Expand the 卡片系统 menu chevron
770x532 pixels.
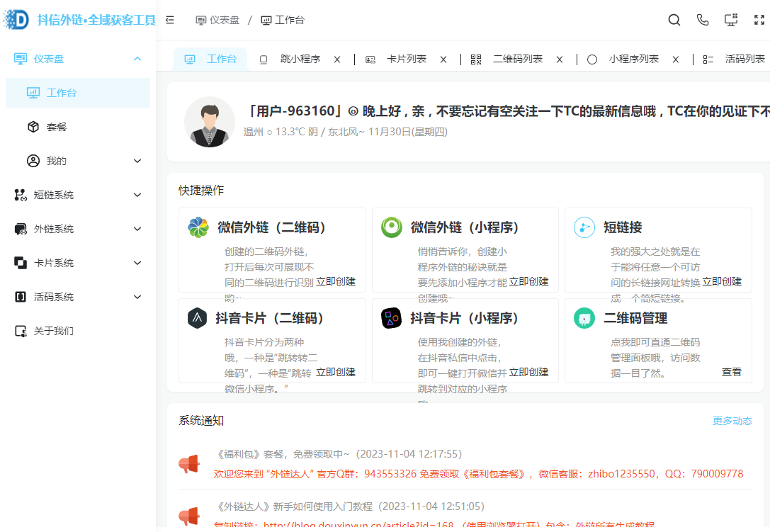pos(137,263)
